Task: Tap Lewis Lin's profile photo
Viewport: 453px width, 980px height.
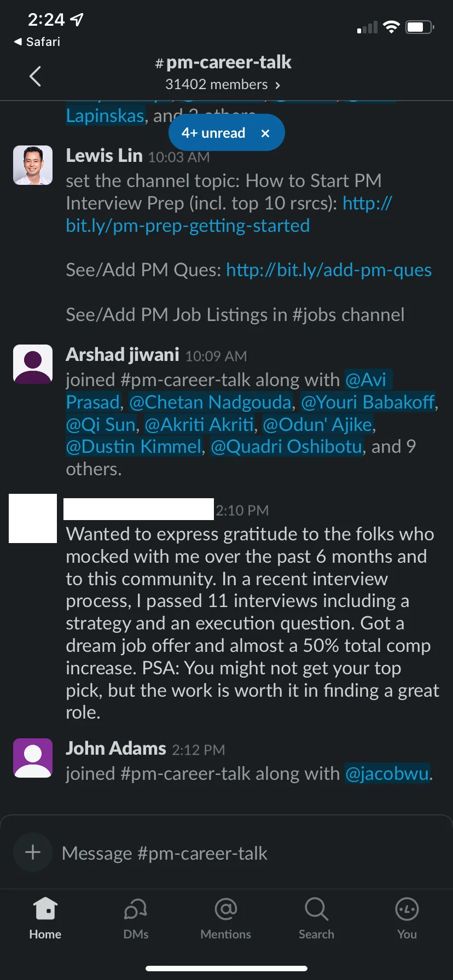Action: click(x=33, y=165)
